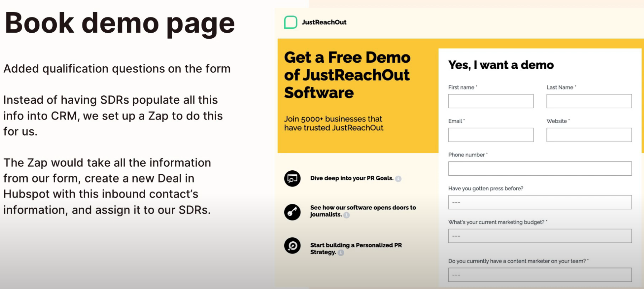Click 'What's your current marketing budget?' label
This screenshot has height=289, width=644.
pyautogui.click(x=498, y=222)
